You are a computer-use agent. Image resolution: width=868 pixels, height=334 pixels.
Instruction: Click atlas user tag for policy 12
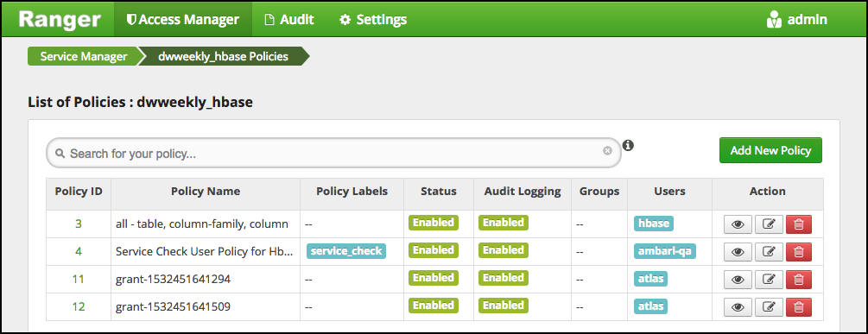coord(651,306)
